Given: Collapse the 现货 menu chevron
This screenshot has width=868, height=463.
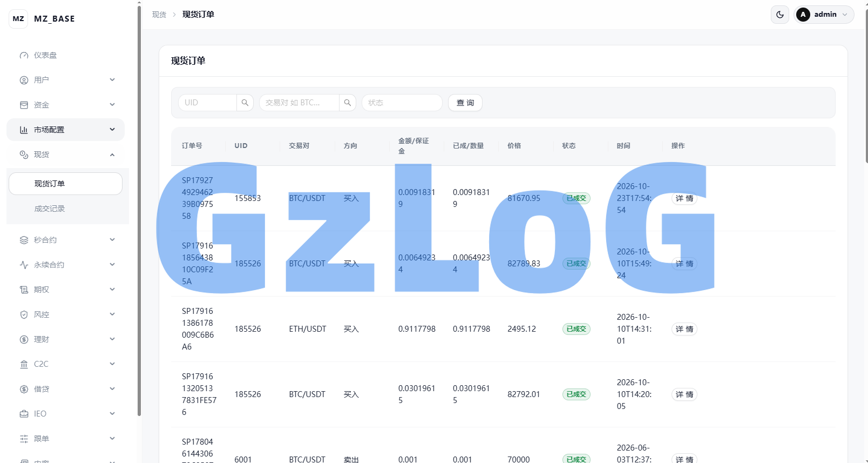Looking at the screenshot, I should point(112,155).
